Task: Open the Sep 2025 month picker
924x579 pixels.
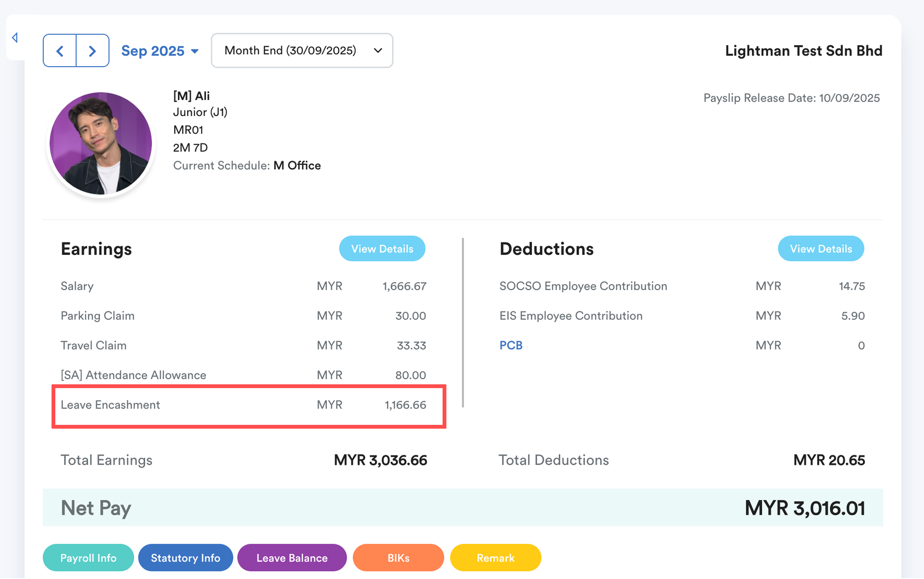Action: [x=159, y=51]
